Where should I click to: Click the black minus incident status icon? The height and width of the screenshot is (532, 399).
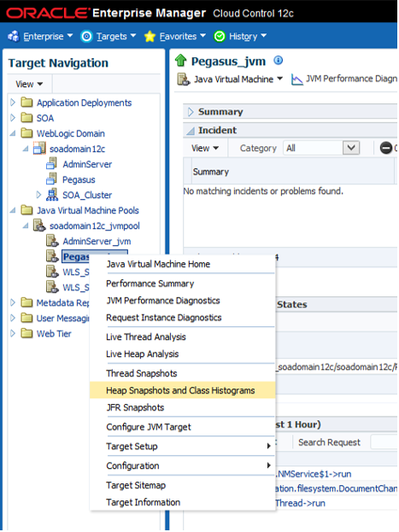(385, 149)
